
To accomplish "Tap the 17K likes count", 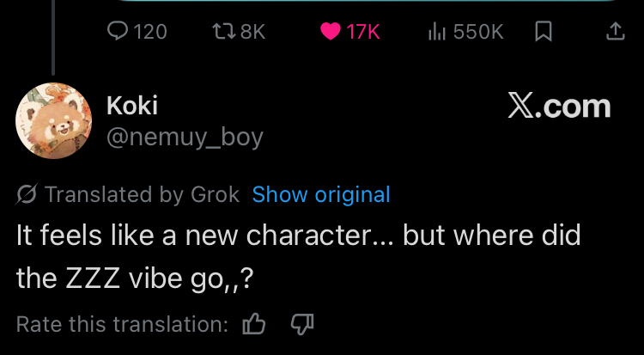I will click(x=362, y=32).
